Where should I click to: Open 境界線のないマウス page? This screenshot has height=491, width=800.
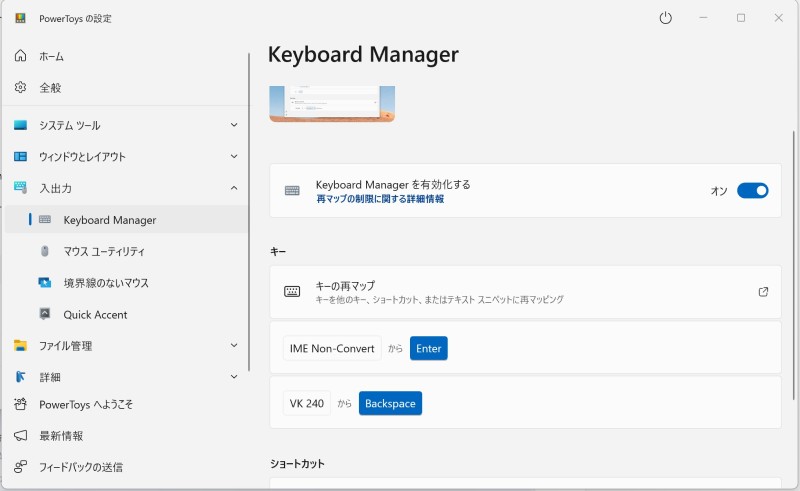pos(126,283)
